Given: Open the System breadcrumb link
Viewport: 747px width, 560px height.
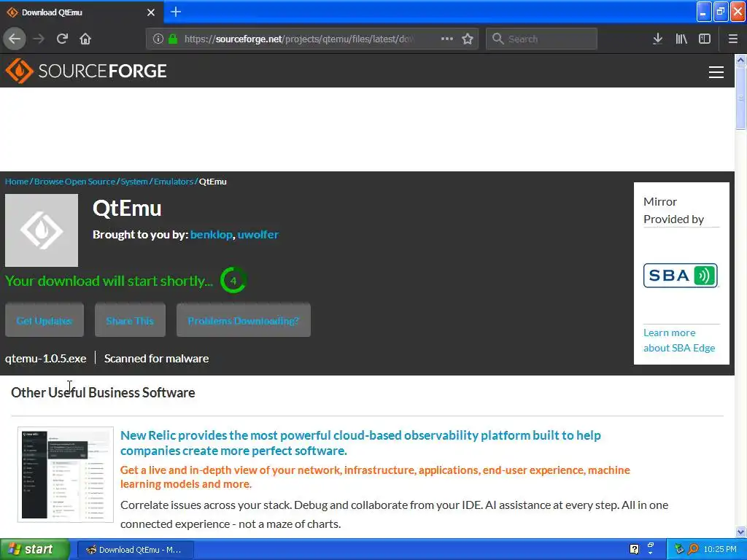Looking at the screenshot, I should click(134, 182).
